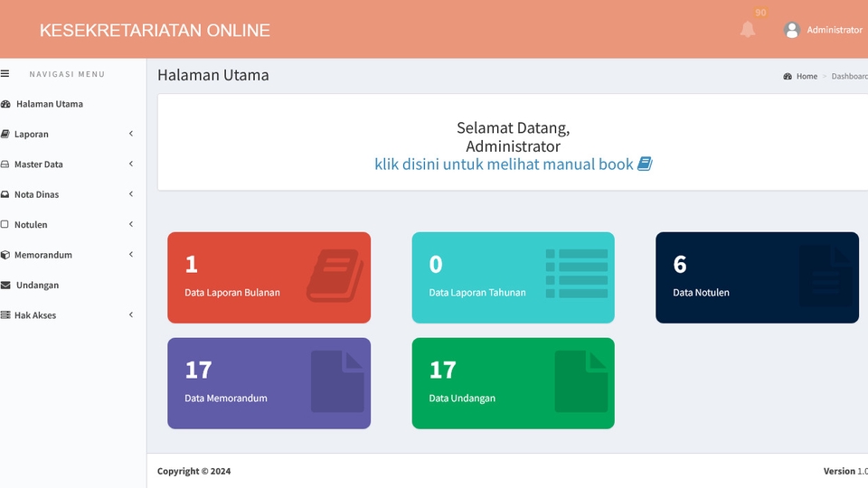
Task: Click the Selamat Datang, greeting text
Action: [514, 127]
